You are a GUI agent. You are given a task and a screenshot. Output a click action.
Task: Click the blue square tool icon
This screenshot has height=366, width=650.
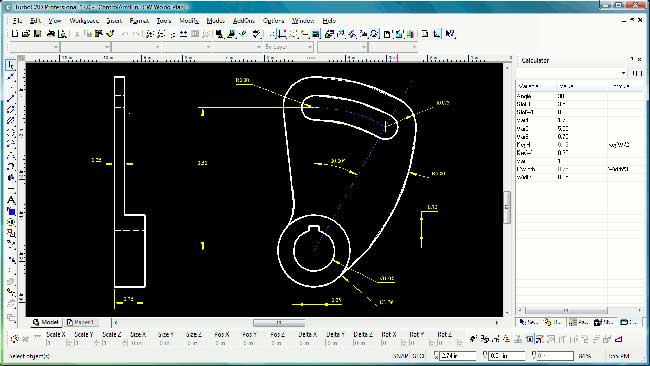point(11,211)
